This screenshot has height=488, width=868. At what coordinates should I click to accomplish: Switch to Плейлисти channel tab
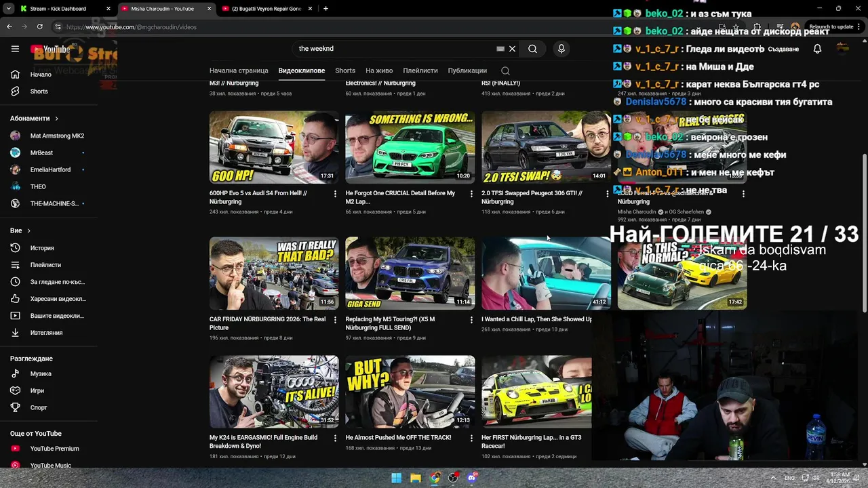(x=420, y=70)
